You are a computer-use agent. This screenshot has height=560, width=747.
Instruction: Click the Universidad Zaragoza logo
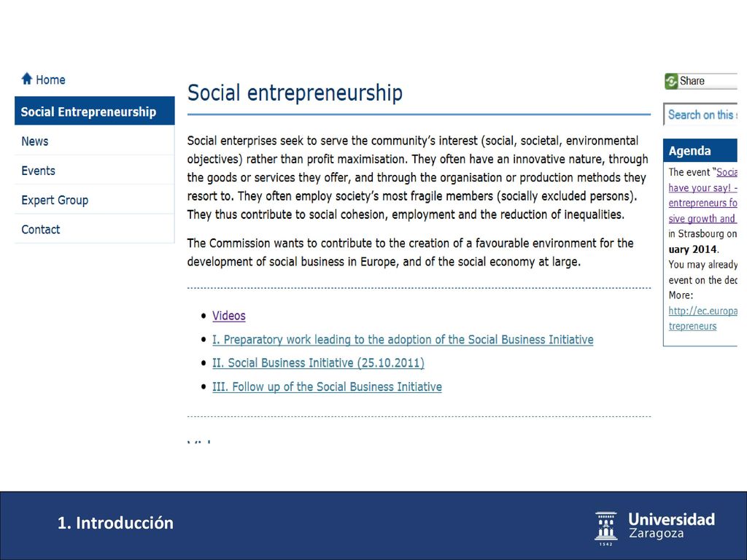(x=655, y=528)
